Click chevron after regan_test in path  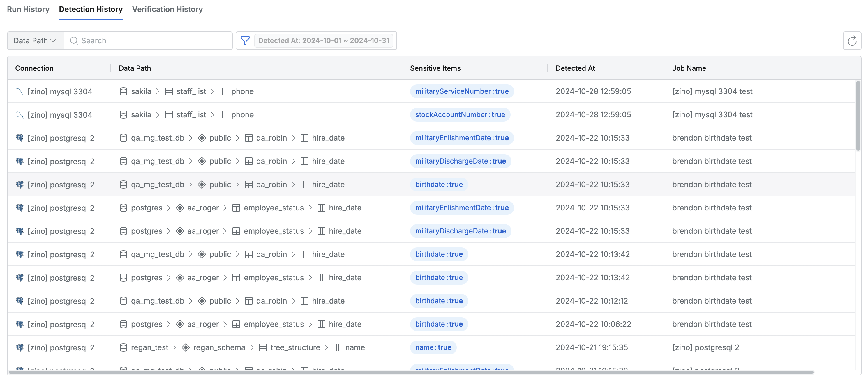click(174, 347)
